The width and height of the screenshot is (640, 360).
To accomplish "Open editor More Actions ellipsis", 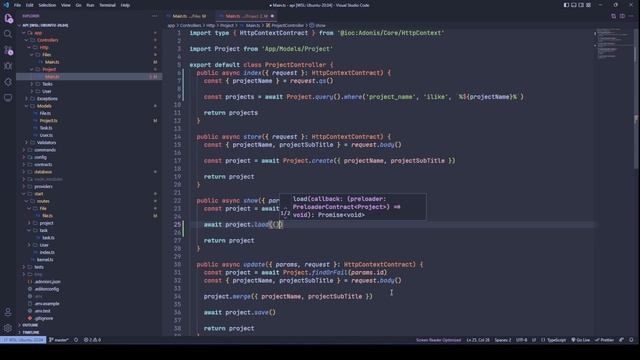I will 631,16.
